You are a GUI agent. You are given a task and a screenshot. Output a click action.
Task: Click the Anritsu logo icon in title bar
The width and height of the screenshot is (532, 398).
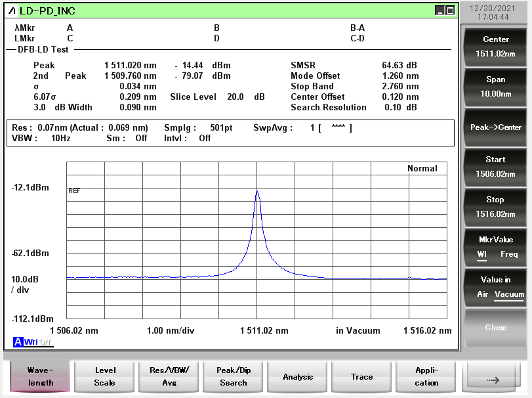(x=12, y=11)
